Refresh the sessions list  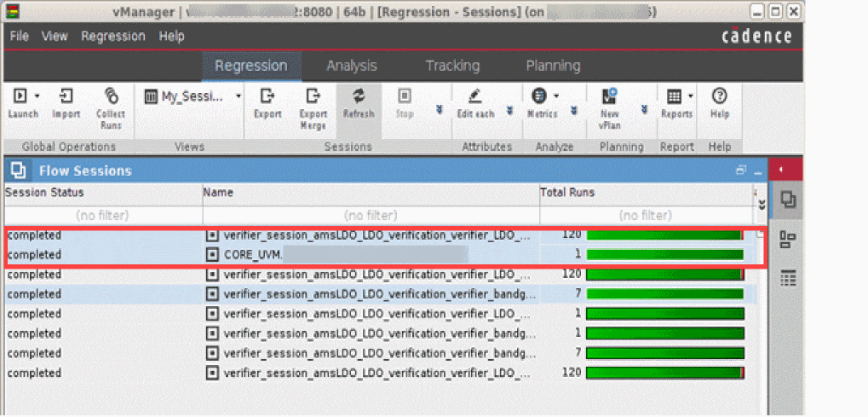point(359,96)
